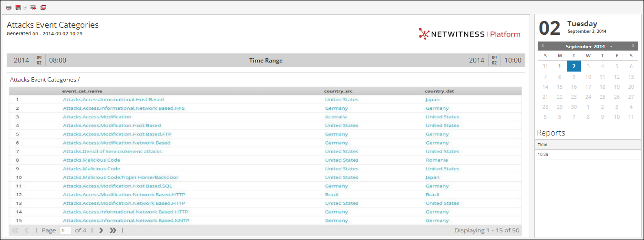
Task: Open the dropdown arrow beside save icon
Action: [25, 8]
